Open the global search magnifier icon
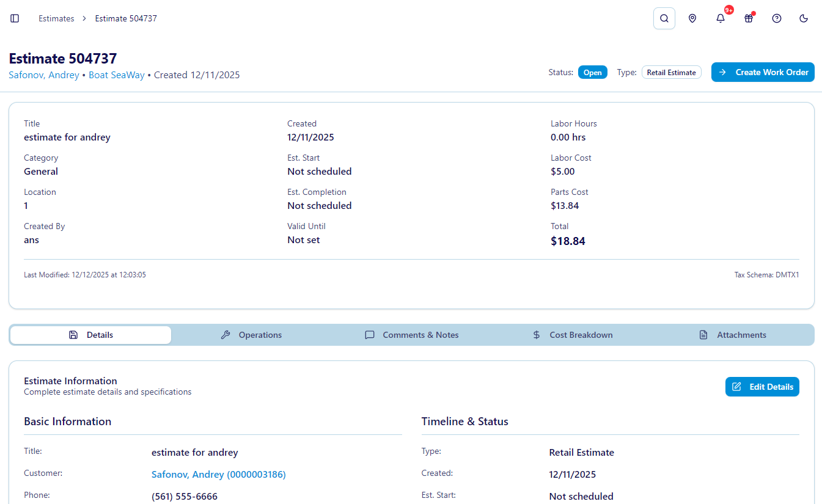This screenshot has width=822, height=504. (x=664, y=18)
